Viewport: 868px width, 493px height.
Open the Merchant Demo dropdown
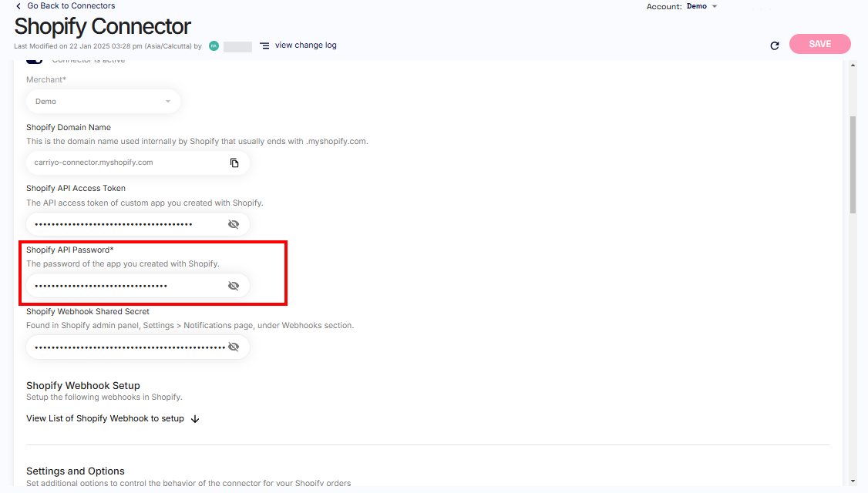(x=103, y=101)
